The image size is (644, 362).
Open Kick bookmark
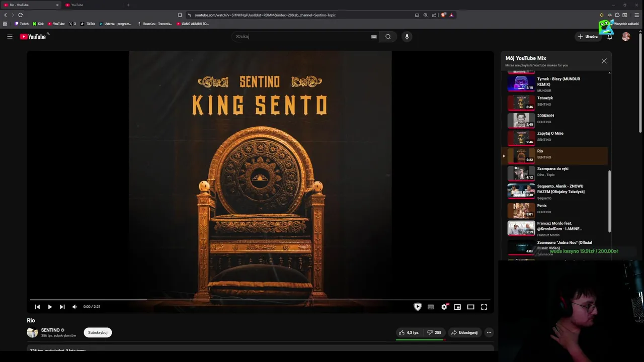38,24
